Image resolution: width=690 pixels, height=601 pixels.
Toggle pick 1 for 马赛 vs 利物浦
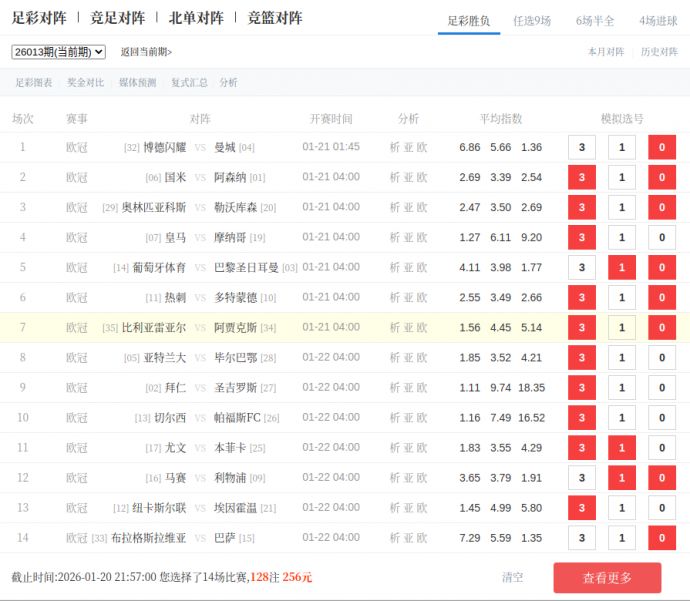click(622, 478)
